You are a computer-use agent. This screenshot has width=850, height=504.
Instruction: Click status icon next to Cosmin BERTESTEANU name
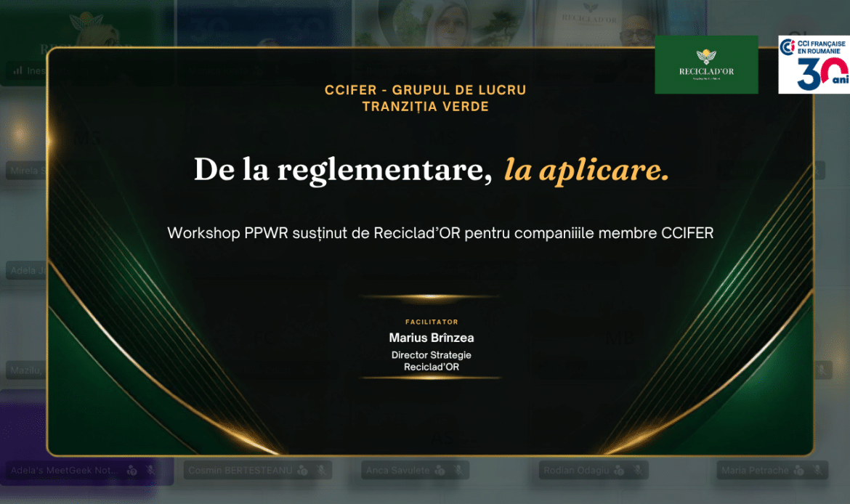pyautogui.click(x=303, y=471)
